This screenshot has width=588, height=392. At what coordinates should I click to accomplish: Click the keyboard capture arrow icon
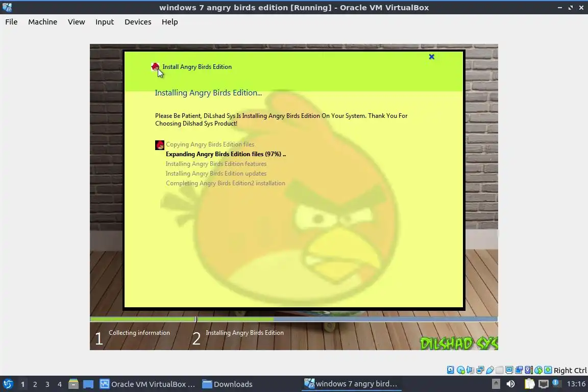click(x=548, y=370)
